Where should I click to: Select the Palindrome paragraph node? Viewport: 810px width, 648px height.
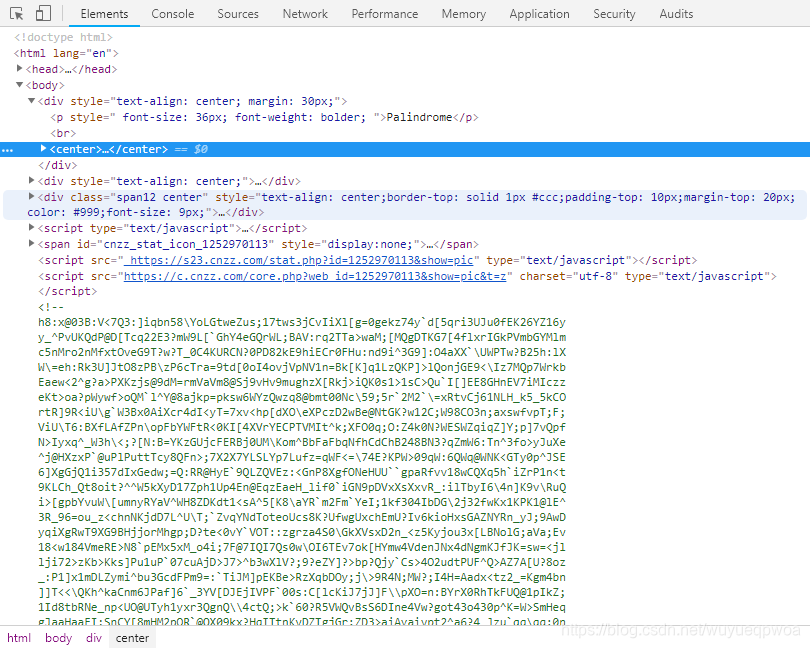(264, 117)
